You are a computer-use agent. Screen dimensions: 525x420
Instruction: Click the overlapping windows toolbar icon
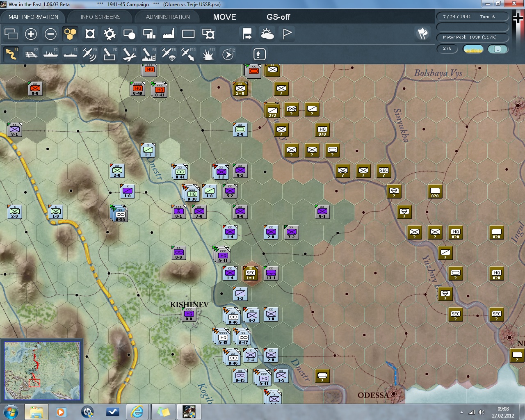tap(11, 34)
